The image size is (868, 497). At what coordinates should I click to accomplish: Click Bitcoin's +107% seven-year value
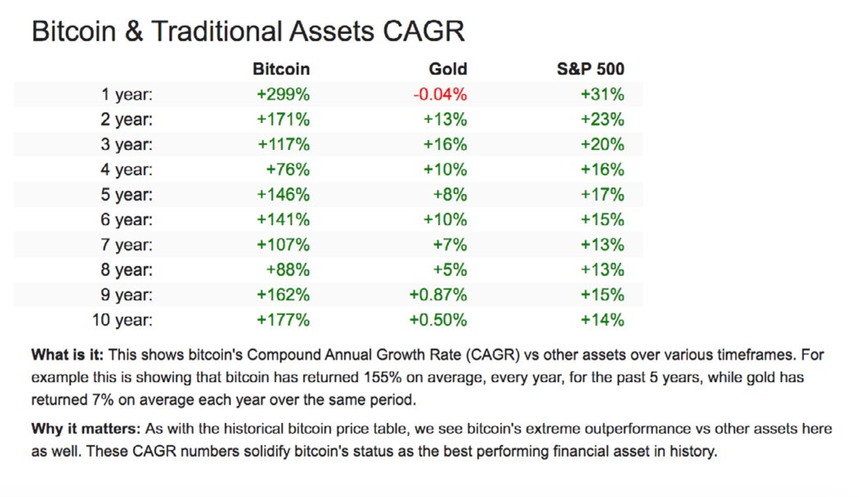[x=283, y=245]
